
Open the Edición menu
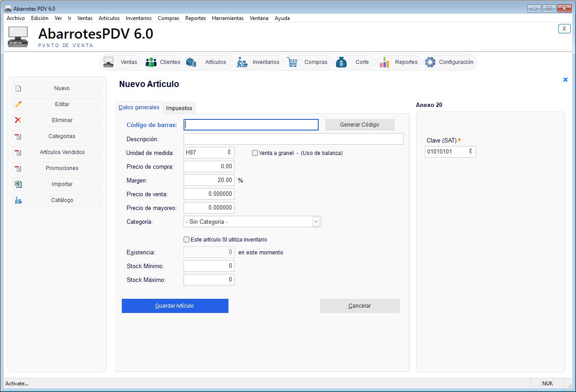pos(40,18)
